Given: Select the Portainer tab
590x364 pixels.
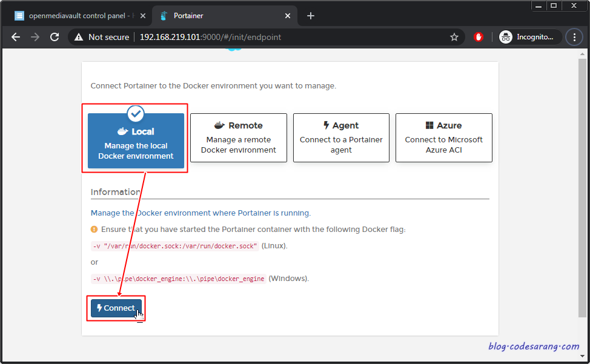Looking at the screenshot, I should point(224,16).
